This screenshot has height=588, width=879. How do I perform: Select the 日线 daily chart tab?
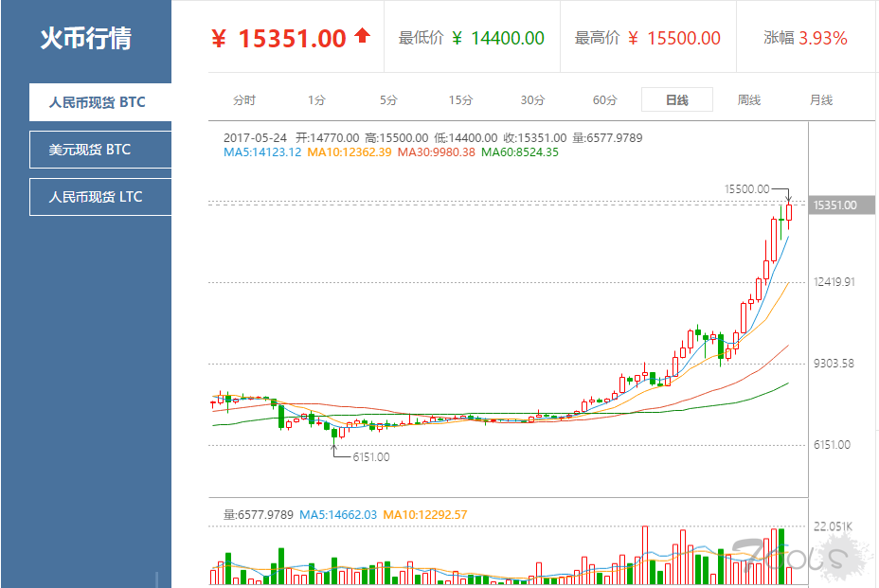676,98
